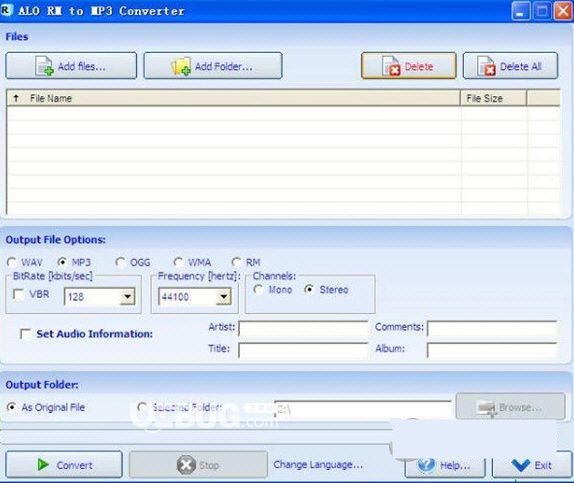This screenshot has width=574, height=483.
Task: Click the Delete red-cross document icon
Action: point(391,66)
